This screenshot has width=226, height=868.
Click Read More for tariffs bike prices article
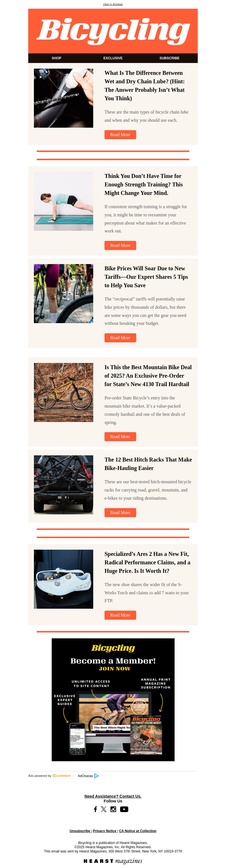click(x=120, y=338)
